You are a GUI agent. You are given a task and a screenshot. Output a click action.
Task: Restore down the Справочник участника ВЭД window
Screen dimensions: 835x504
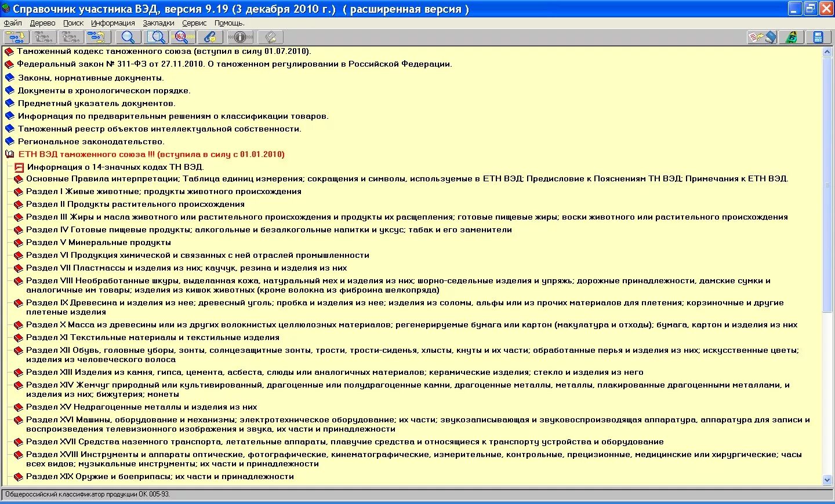click(810, 9)
